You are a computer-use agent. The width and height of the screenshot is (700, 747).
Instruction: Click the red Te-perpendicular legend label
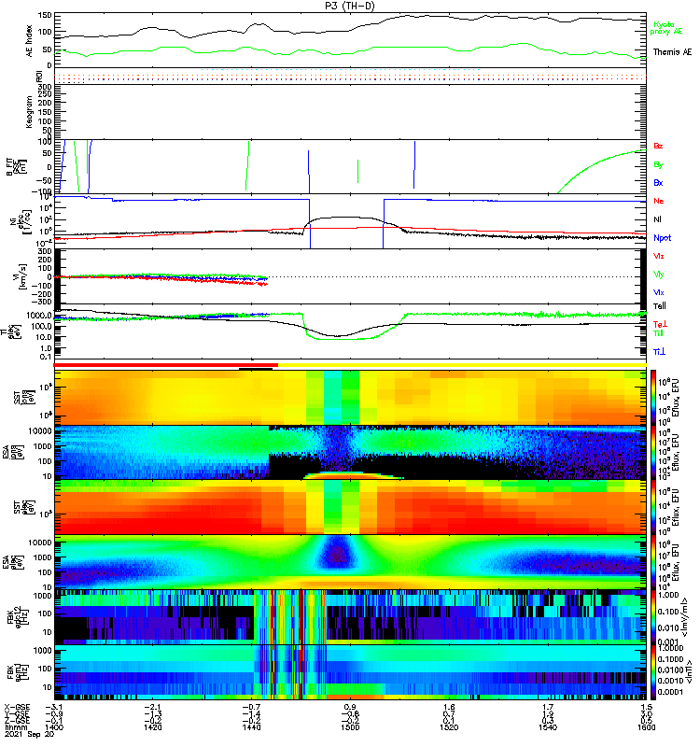(x=660, y=324)
